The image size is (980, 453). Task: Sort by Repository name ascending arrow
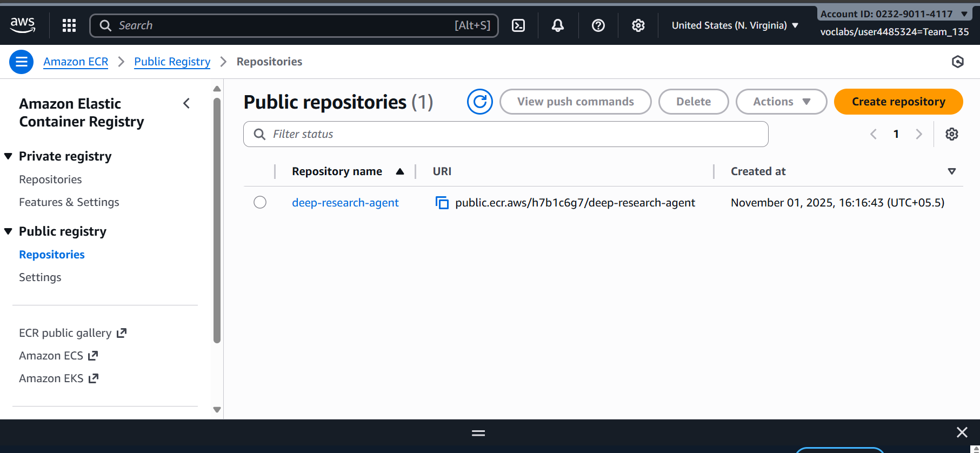(400, 171)
